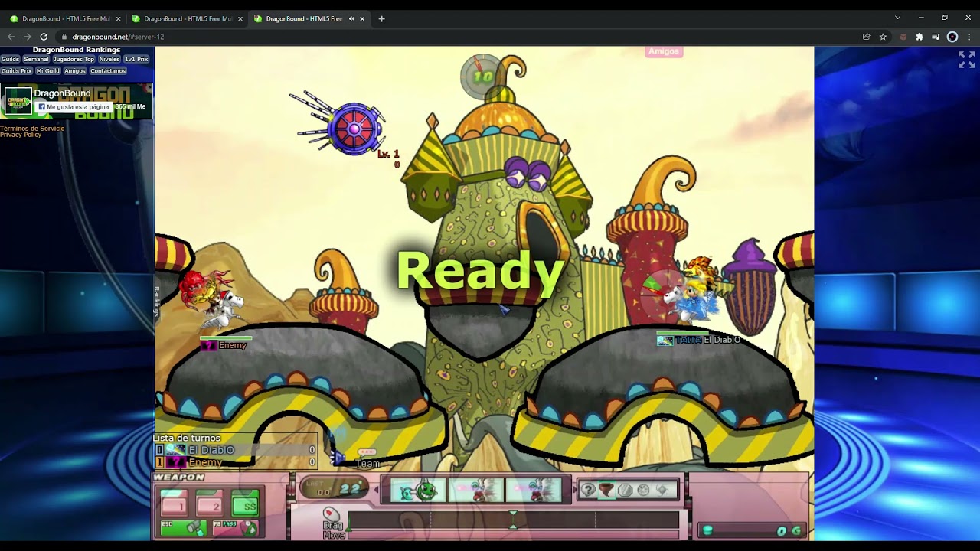Open the browser extensions puzzle icon

pyautogui.click(x=920, y=37)
